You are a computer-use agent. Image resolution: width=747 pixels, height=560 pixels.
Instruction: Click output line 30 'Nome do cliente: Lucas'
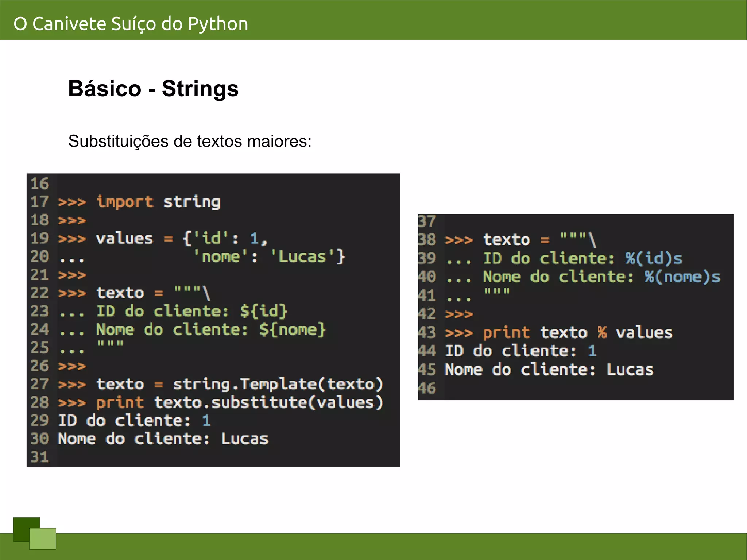pyautogui.click(x=163, y=439)
